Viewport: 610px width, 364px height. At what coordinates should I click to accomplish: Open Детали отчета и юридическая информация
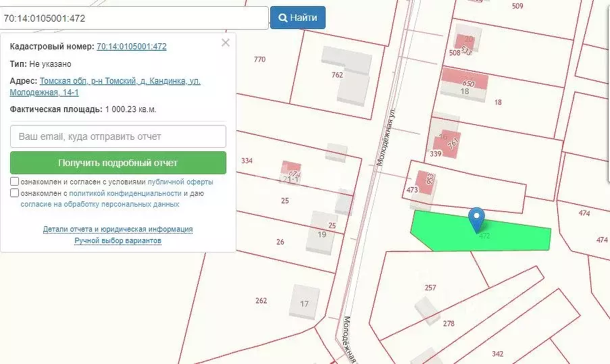click(x=118, y=230)
